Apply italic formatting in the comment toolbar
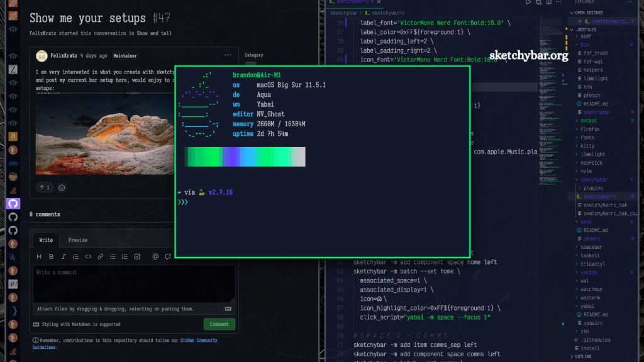 point(64,256)
